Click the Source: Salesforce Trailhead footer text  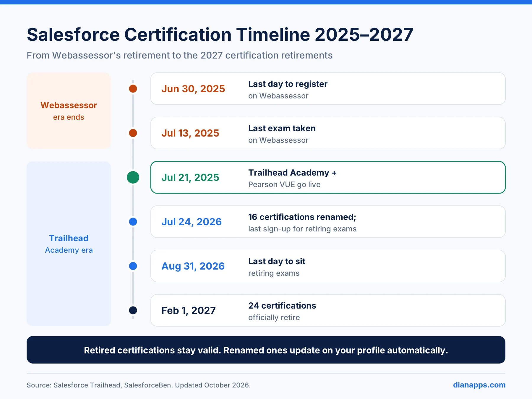click(139, 385)
